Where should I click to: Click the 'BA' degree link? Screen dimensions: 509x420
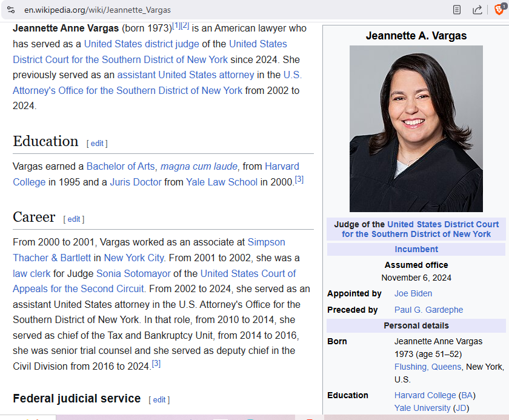coord(467,395)
